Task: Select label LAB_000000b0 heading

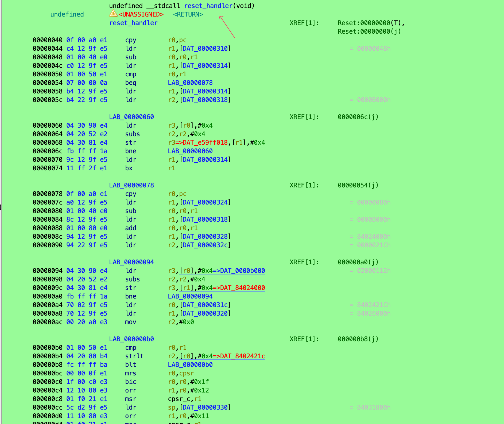Action: (131, 339)
